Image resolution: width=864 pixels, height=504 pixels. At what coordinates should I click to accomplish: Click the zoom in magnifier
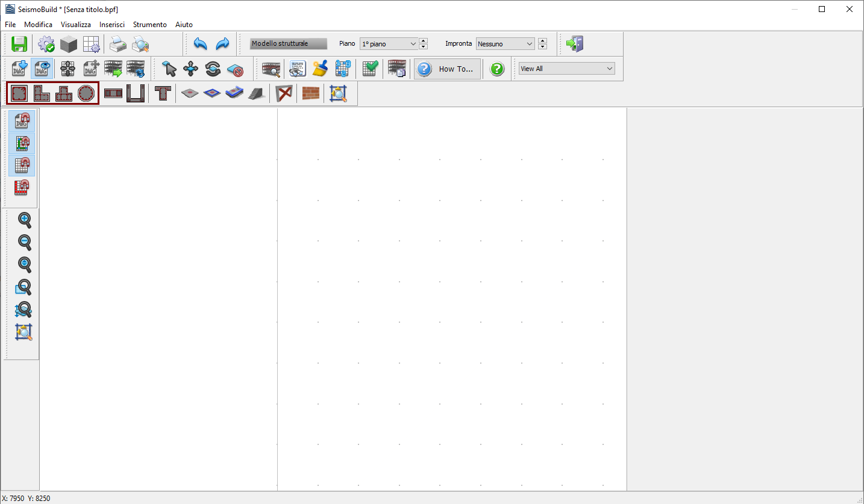coord(24,220)
